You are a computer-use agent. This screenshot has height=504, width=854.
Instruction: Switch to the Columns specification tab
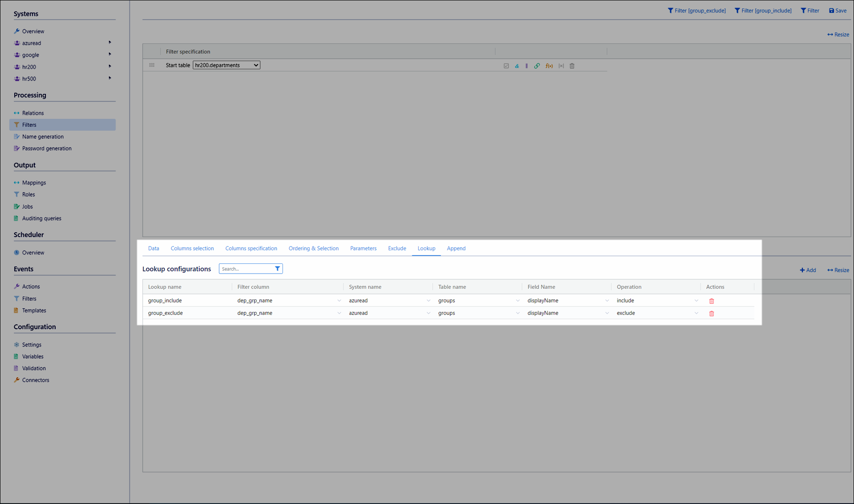tap(251, 248)
